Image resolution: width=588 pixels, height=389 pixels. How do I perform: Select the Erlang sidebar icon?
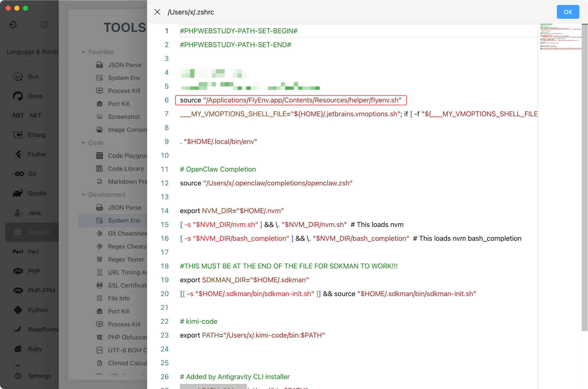18,135
